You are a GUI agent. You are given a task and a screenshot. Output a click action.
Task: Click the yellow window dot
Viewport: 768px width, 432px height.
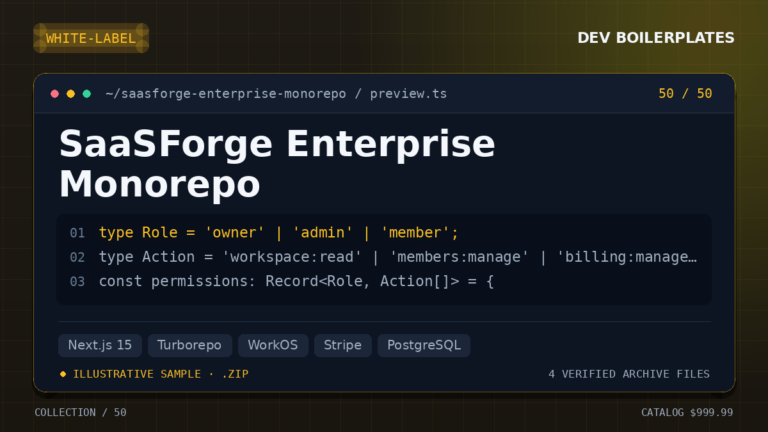(x=71, y=94)
